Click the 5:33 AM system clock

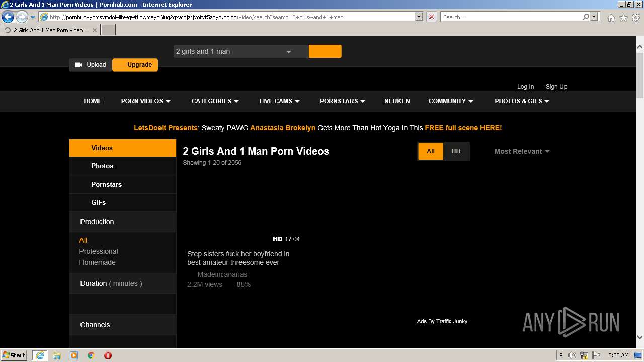(x=618, y=355)
